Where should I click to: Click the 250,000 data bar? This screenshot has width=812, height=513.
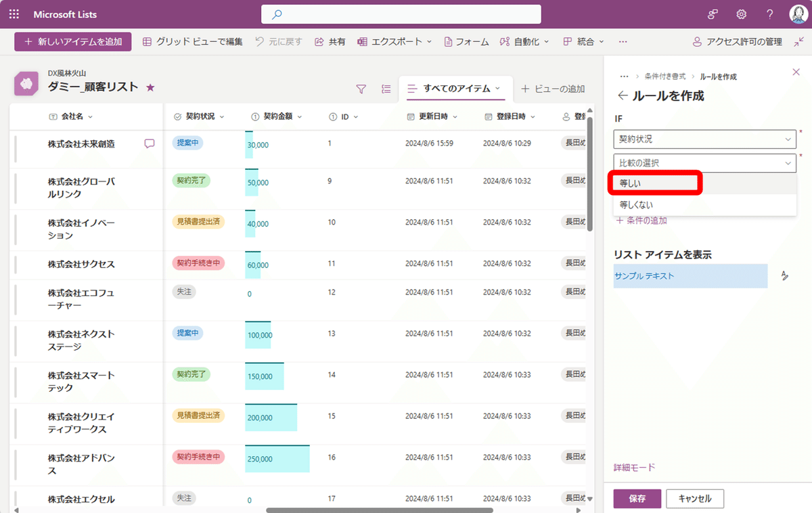coord(277,459)
